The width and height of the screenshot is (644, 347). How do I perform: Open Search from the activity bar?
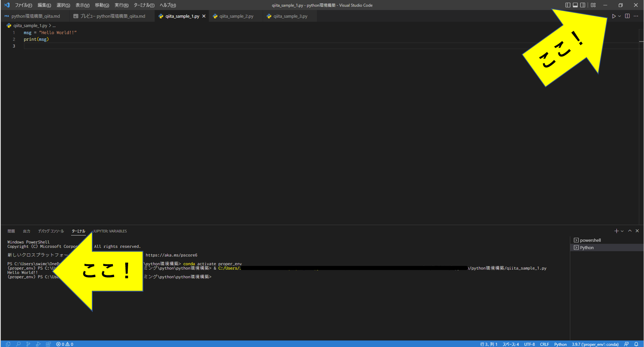coord(19,344)
